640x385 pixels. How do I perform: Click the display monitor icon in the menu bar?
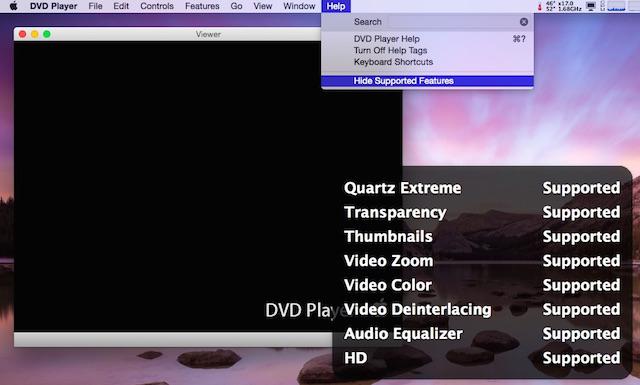[x=591, y=6]
